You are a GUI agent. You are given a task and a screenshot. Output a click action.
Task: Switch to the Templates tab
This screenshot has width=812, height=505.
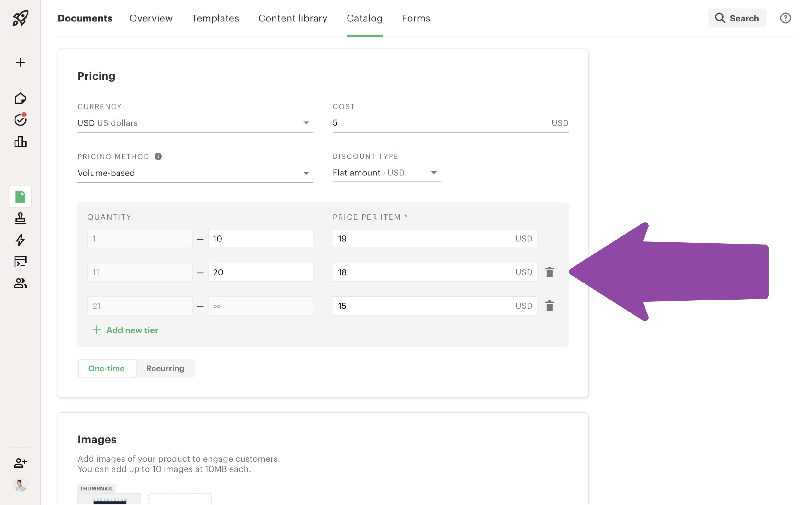click(x=215, y=18)
